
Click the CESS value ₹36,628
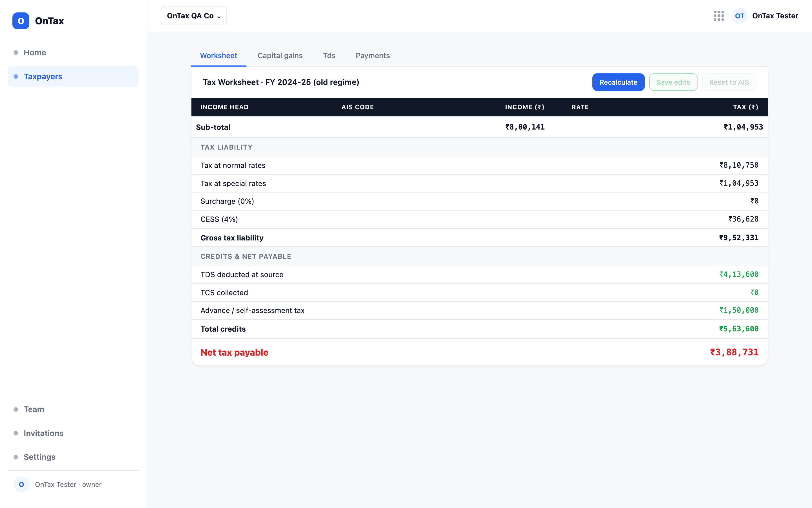click(x=743, y=219)
